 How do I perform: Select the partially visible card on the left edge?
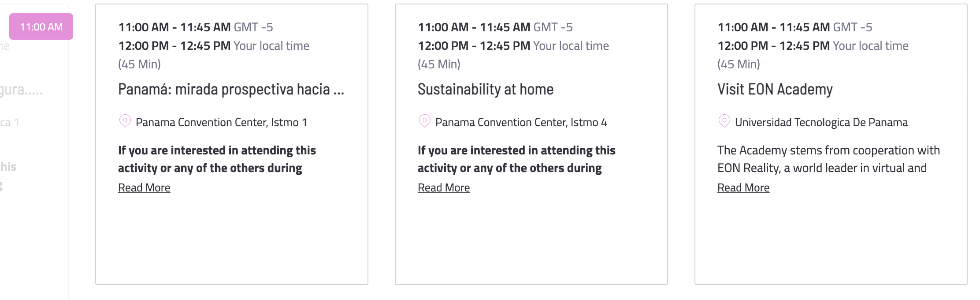click(x=34, y=150)
